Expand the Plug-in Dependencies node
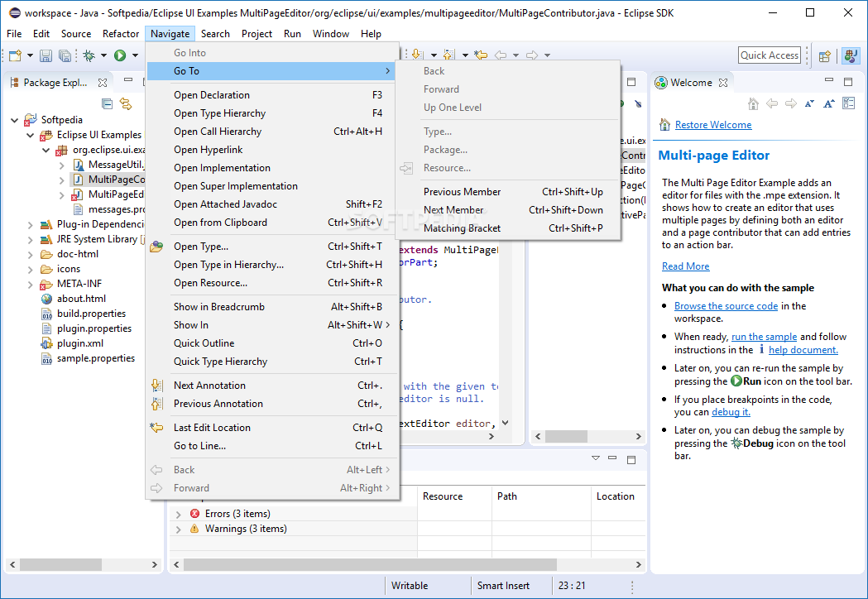 (30, 225)
